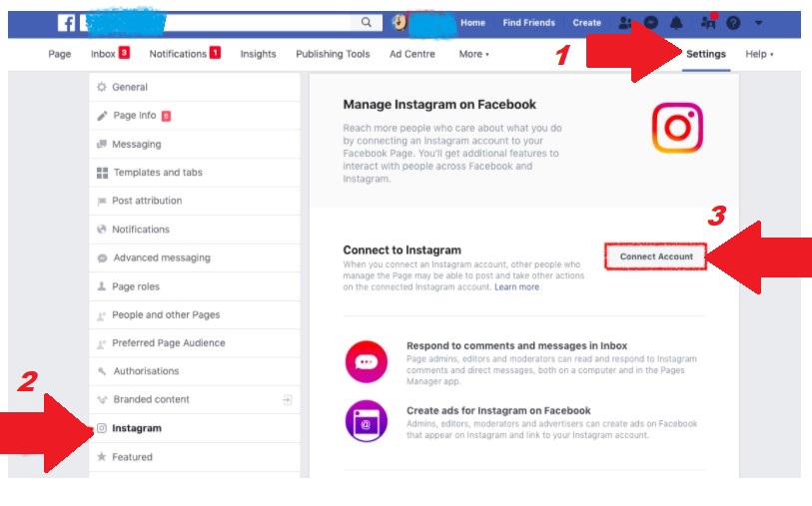Click the large Instagram logo
Viewport: 812px width, 506px height.
point(677,128)
